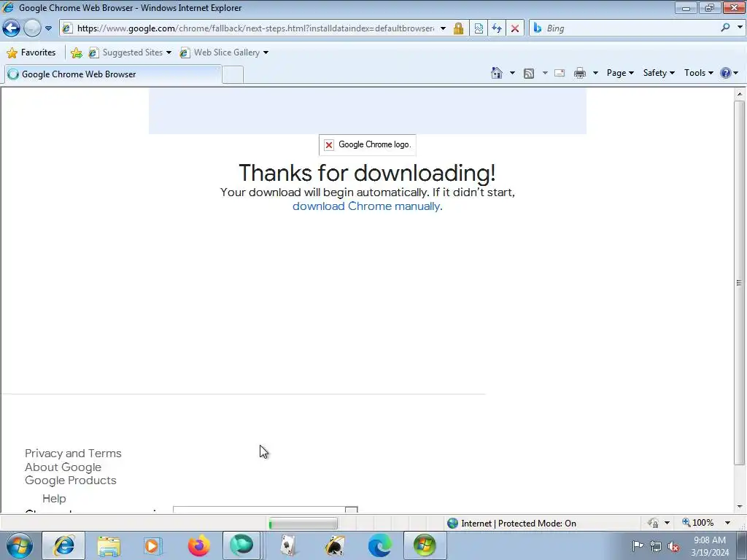The width and height of the screenshot is (747, 560).
Task: Open the Tools menu
Action: (x=698, y=73)
